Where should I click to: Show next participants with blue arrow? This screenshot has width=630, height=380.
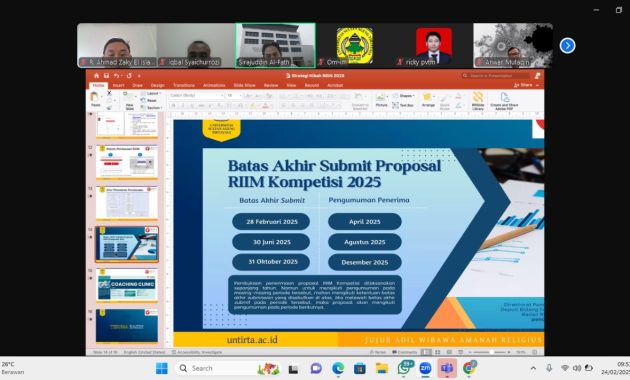tap(567, 45)
